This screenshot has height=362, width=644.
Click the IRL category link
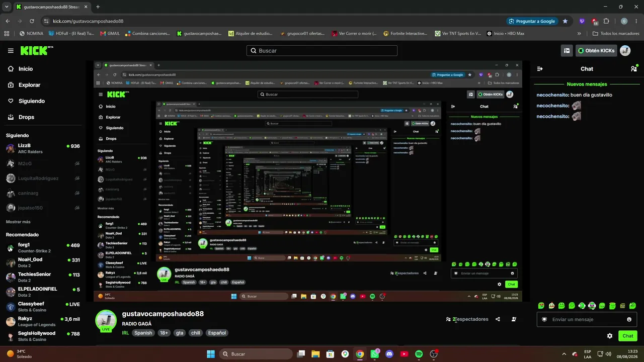tap(126, 333)
